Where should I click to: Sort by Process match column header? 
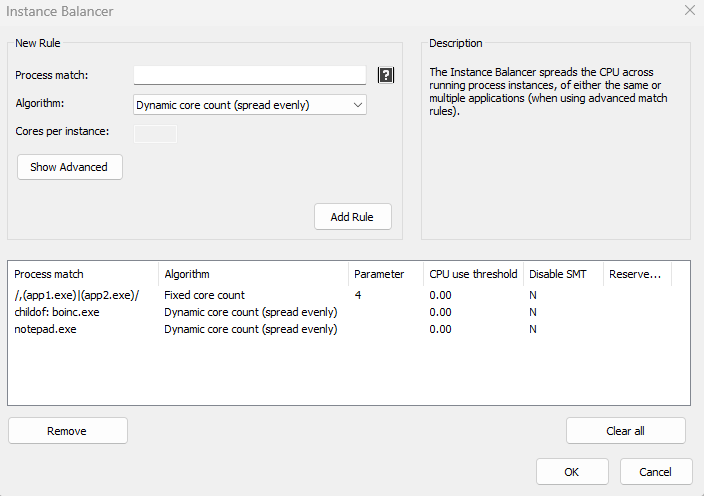82,274
